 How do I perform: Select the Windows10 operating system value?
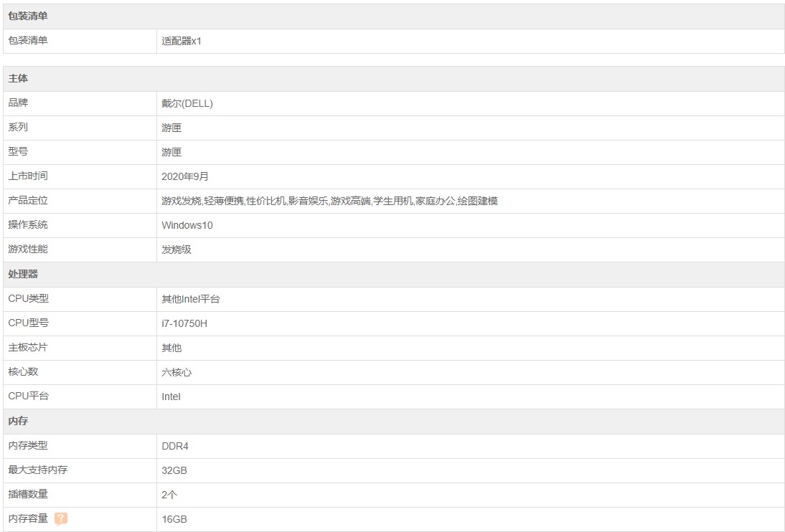point(187,225)
